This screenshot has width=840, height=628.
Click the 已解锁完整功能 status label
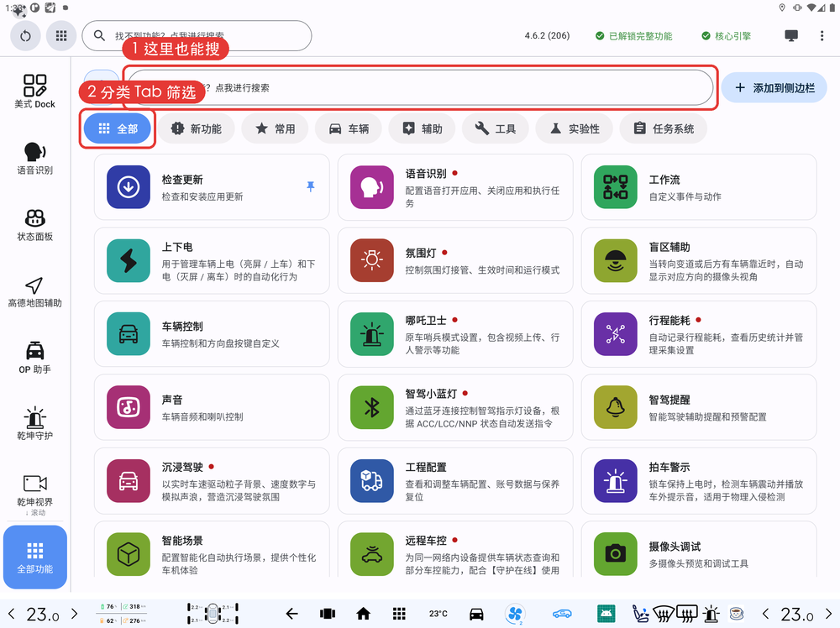click(x=633, y=36)
